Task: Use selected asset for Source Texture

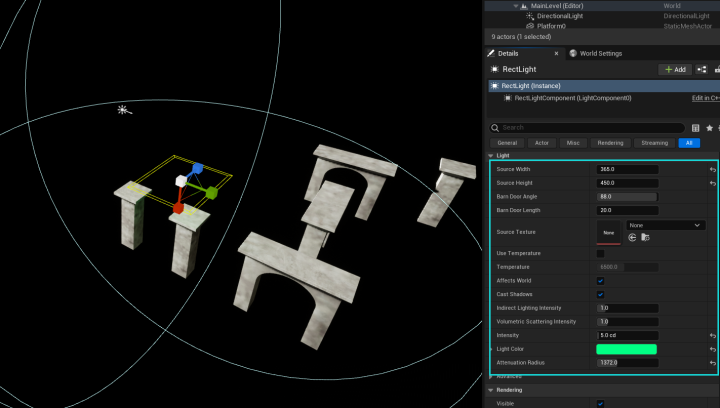Action: point(632,237)
